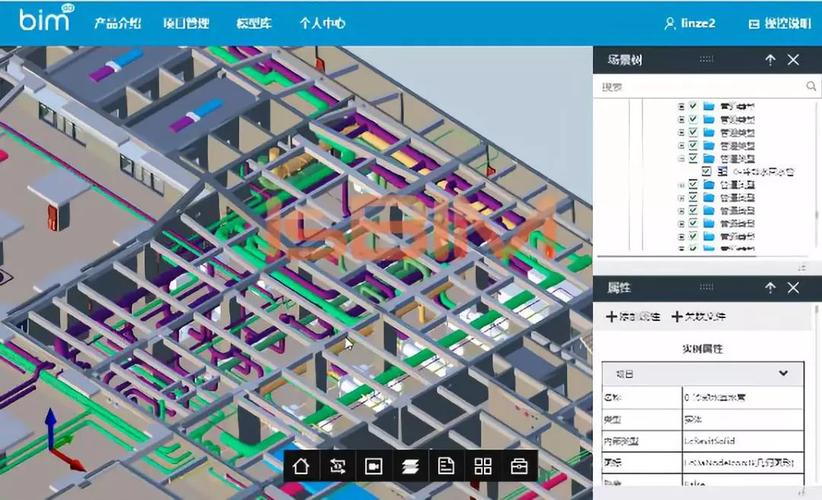Collapse the property group using its chevron

[x=783, y=373]
